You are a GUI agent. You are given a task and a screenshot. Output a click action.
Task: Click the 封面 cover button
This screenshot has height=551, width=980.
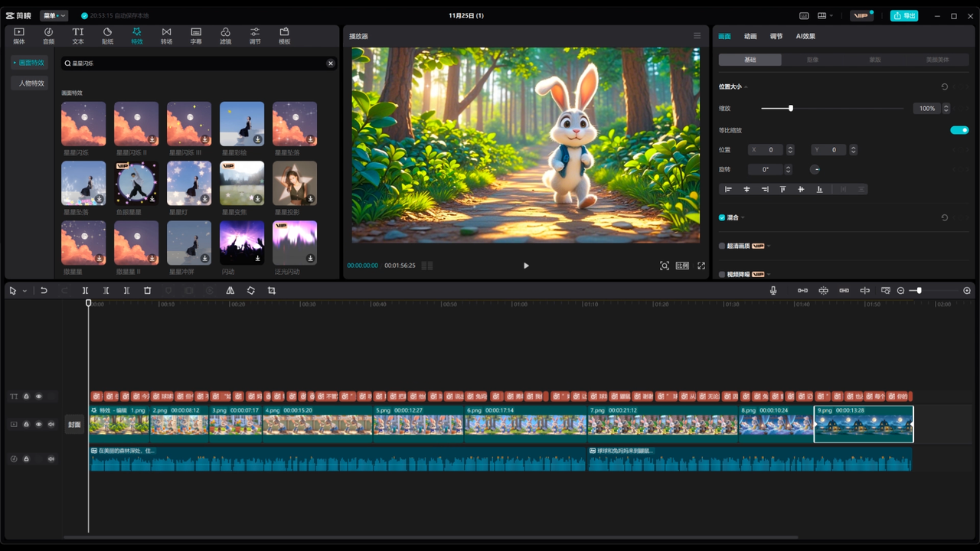point(74,424)
